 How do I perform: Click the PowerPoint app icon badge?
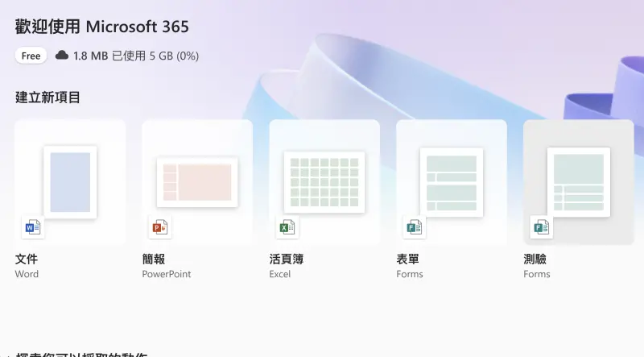click(160, 227)
